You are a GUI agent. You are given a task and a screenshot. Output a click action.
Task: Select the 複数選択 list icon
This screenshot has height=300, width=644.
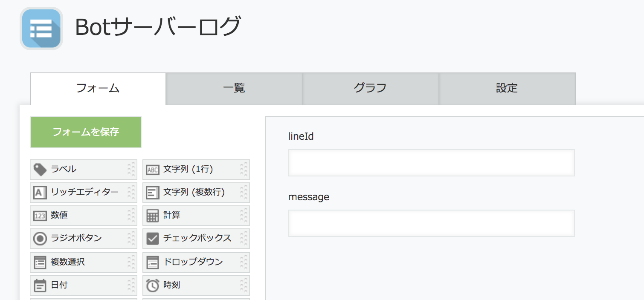point(40,262)
